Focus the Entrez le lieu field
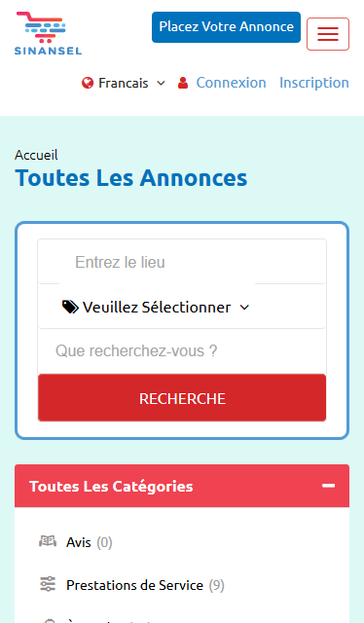This screenshot has width=364, height=623. click(182, 262)
